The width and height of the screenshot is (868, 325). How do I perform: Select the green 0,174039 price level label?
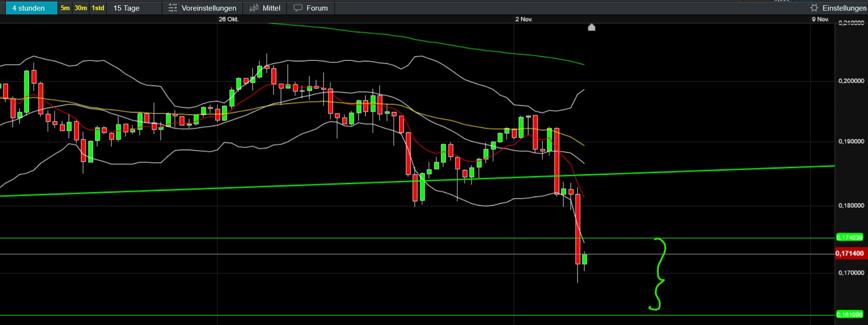tap(849, 238)
